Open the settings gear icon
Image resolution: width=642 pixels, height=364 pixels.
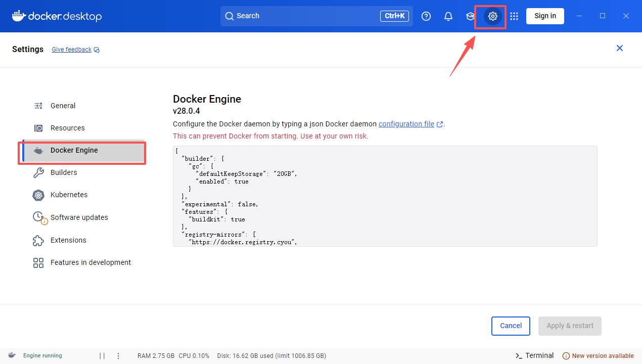(x=493, y=16)
